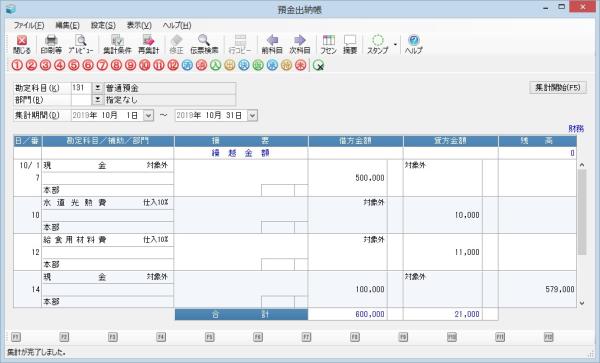Viewport: 600px width, 363px height.
Task: Click the 財務 link
Action: click(576, 129)
